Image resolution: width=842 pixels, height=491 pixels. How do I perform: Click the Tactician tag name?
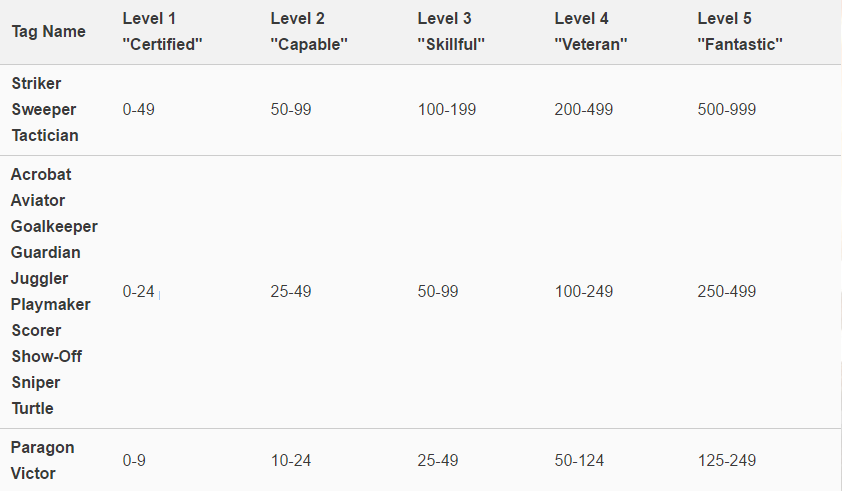click(x=45, y=135)
